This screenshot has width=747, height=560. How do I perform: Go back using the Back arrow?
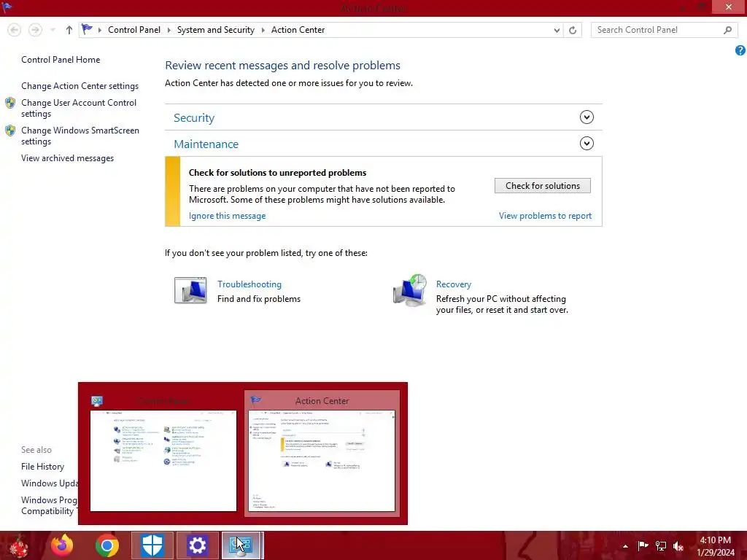pos(15,30)
